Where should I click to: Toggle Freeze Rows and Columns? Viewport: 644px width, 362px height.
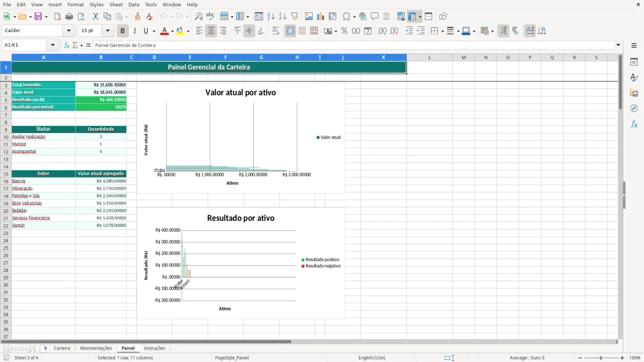coord(412,17)
